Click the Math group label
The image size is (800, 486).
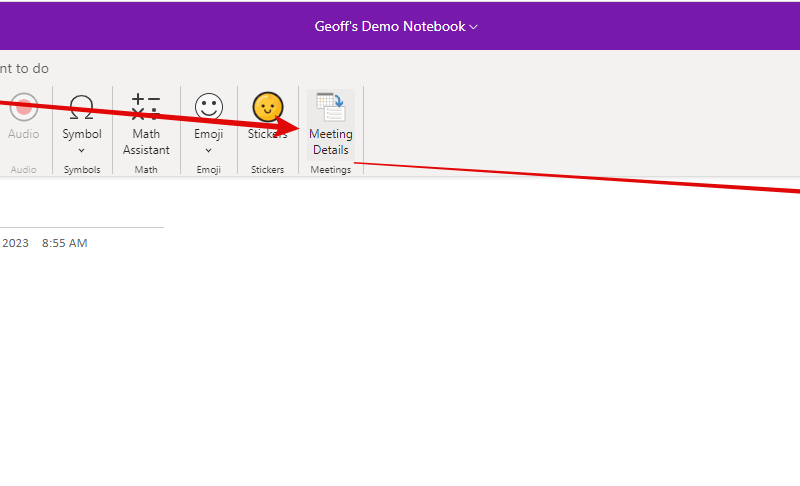(146, 170)
